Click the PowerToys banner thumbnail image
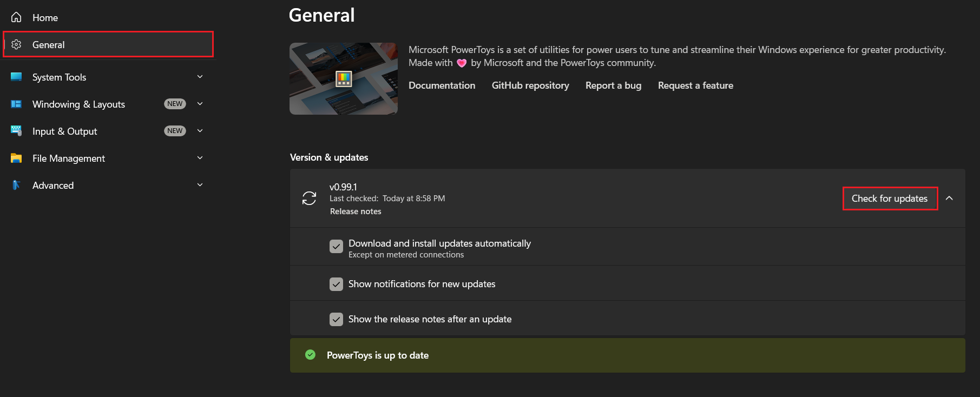The width and height of the screenshot is (980, 397). (344, 78)
